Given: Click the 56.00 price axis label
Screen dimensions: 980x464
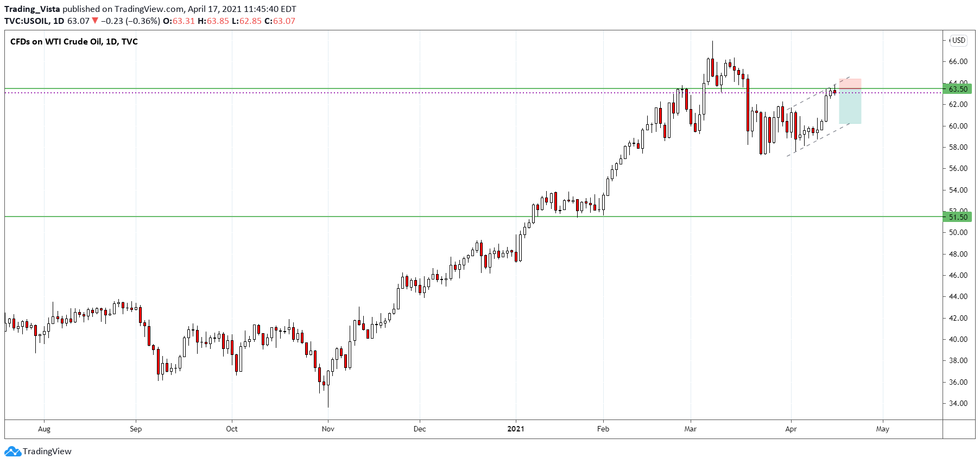Looking at the screenshot, I should pos(958,168).
